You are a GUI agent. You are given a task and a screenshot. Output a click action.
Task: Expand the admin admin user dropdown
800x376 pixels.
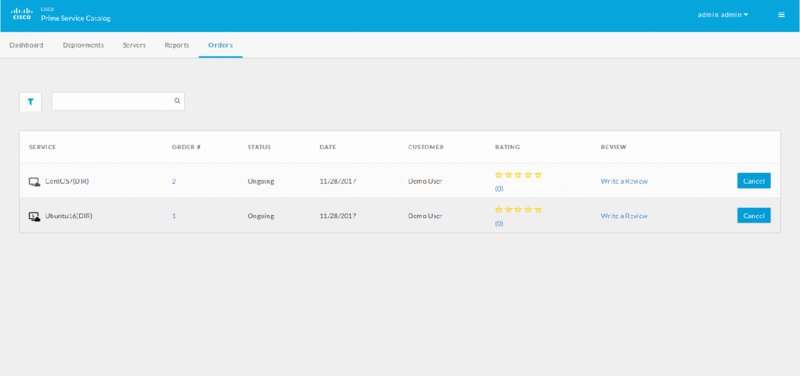coord(722,15)
